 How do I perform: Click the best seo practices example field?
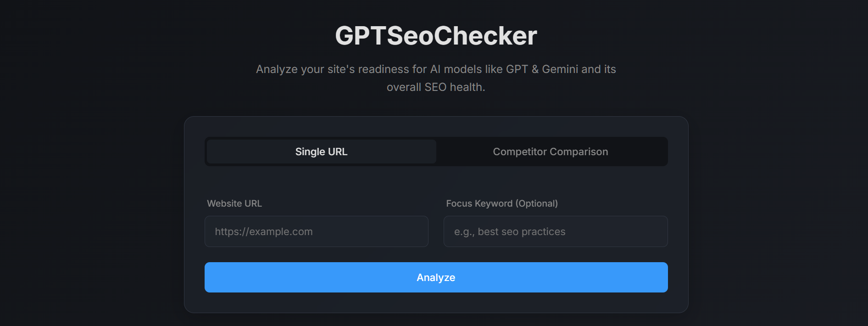555,231
